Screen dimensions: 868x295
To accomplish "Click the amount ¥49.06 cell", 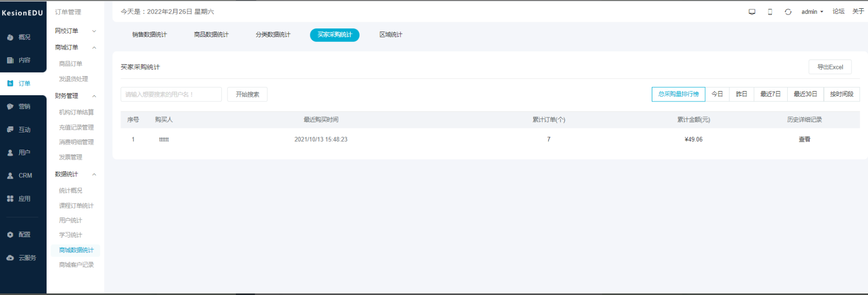I will pyautogui.click(x=693, y=139).
